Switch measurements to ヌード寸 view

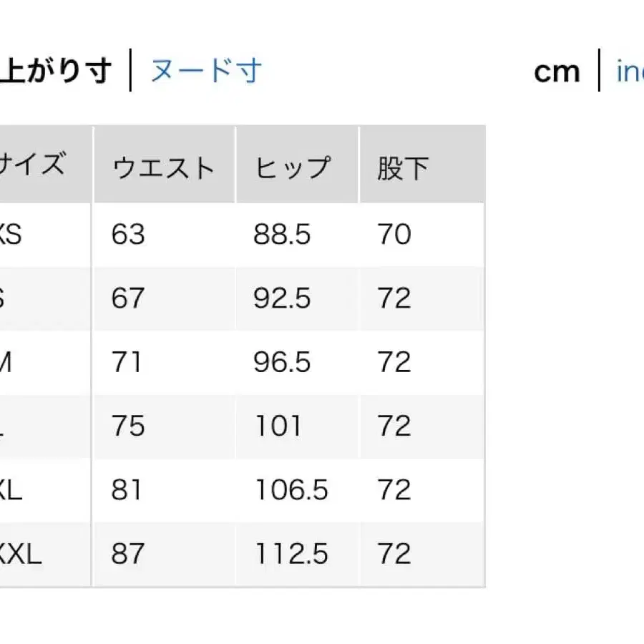205,70
